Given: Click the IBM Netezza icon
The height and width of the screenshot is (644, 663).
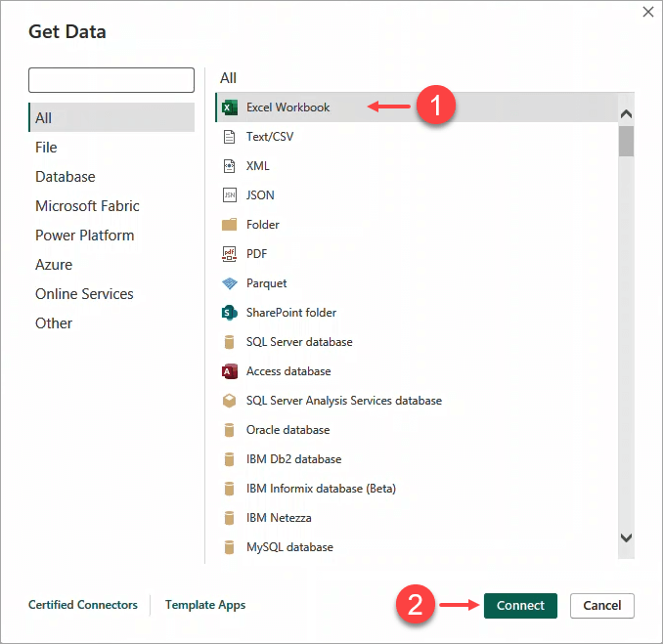Looking at the screenshot, I should click(x=229, y=518).
